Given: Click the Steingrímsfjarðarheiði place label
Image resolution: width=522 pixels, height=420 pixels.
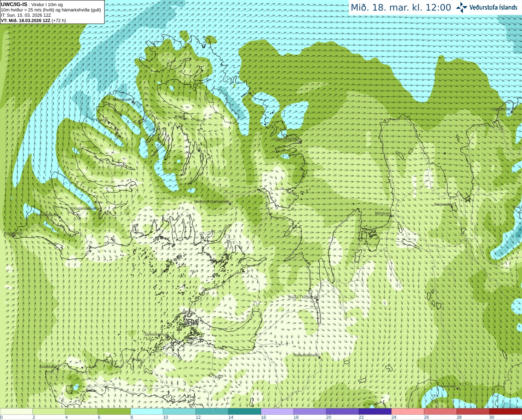Looking at the screenshot, I should click(211, 202).
